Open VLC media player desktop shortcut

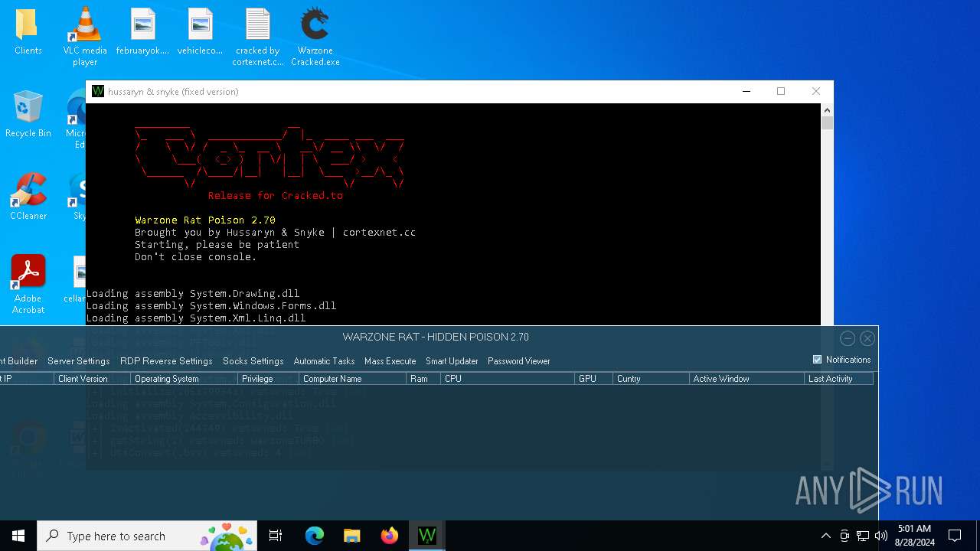point(85,37)
